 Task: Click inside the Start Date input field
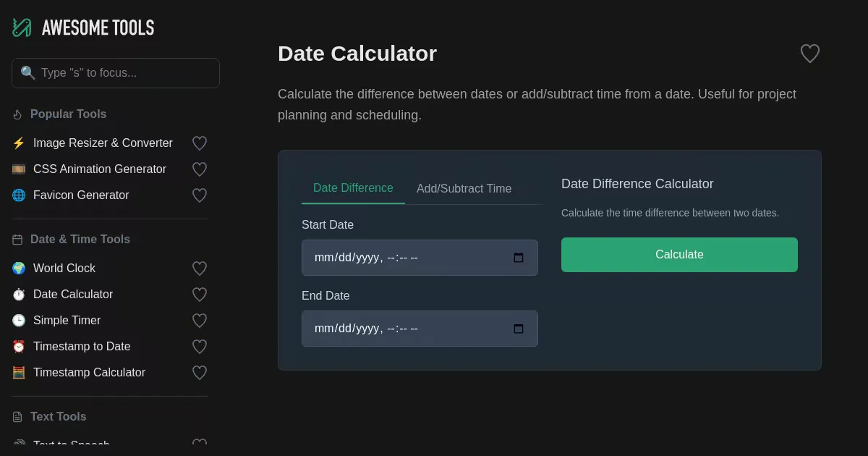point(405,258)
